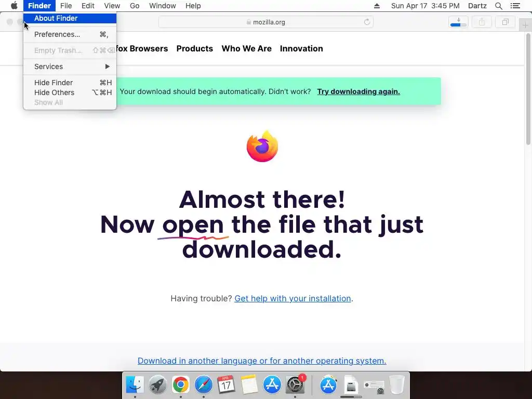This screenshot has width=532, height=399.
Task: Click the download progress bar in toolbar
Action: [x=458, y=25]
